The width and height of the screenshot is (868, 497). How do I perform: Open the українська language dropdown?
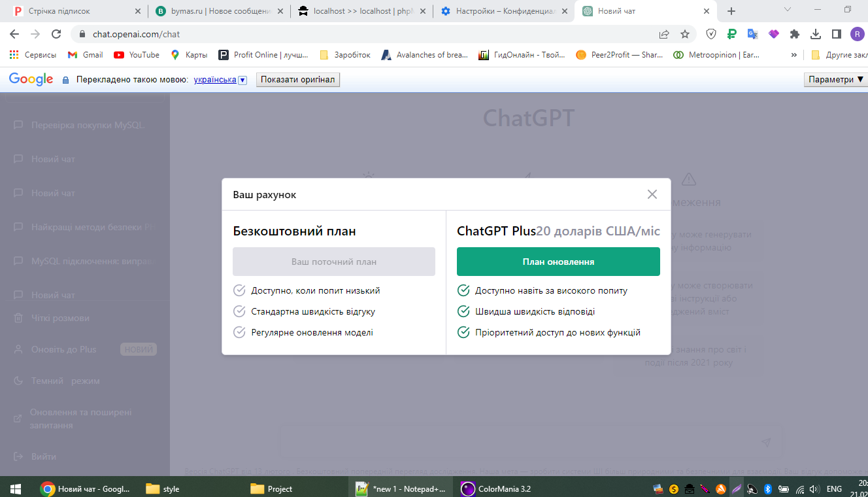pyautogui.click(x=242, y=80)
